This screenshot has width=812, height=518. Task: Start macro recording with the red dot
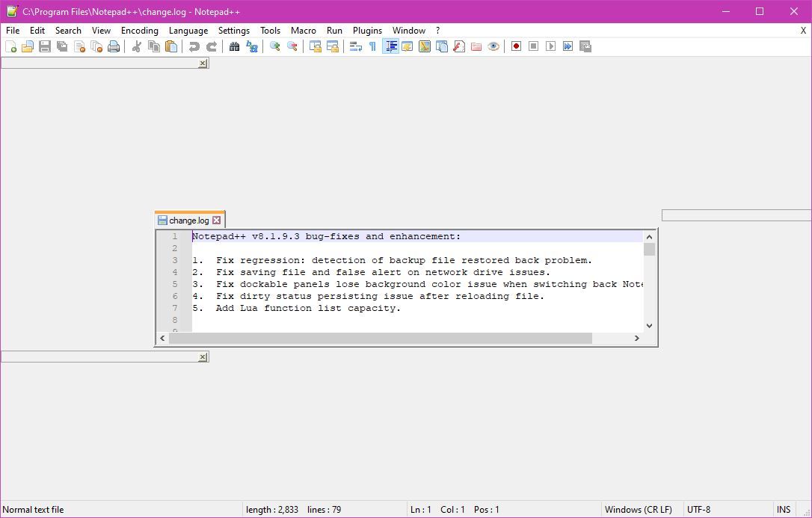pyautogui.click(x=517, y=46)
